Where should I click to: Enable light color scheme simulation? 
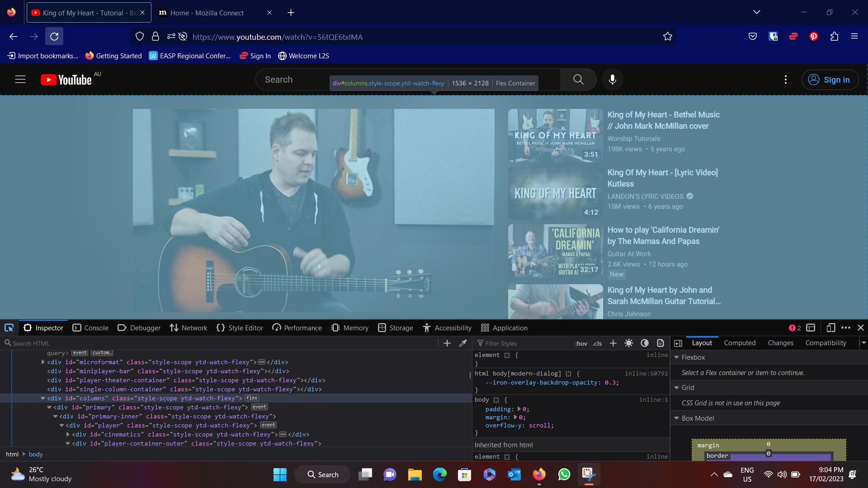click(628, 343)
